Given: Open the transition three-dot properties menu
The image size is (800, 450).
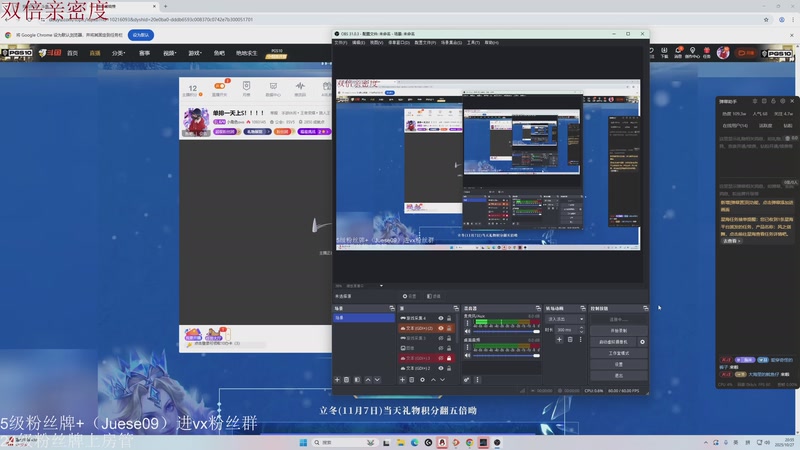Looking at the screenshot, I should click(580, 339).
